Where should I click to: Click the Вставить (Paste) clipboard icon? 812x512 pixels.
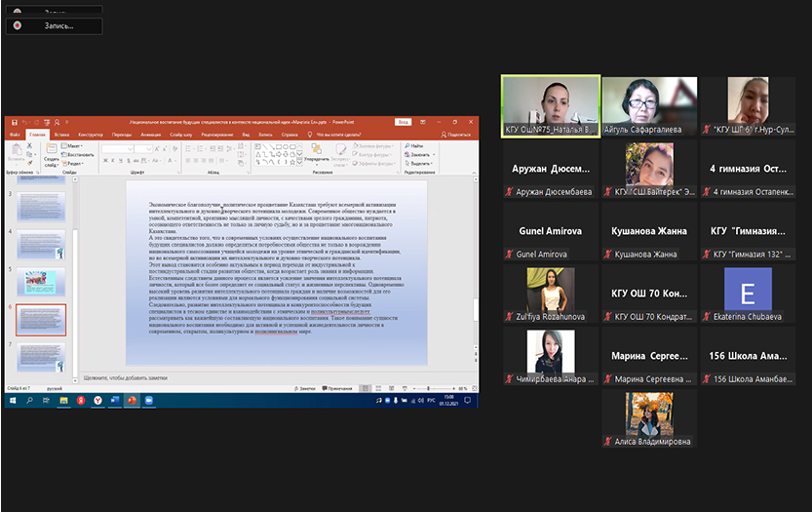pyautogui.click(x=16, y=152)
